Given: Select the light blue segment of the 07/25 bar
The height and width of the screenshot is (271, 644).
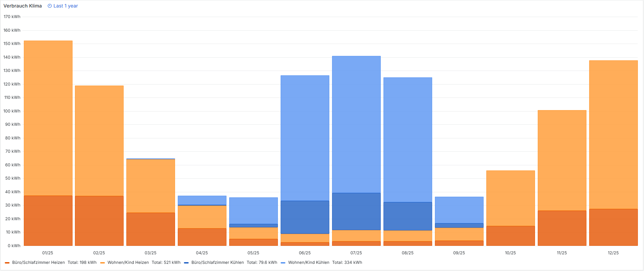Looking at the screenshot, I should 356,124.
